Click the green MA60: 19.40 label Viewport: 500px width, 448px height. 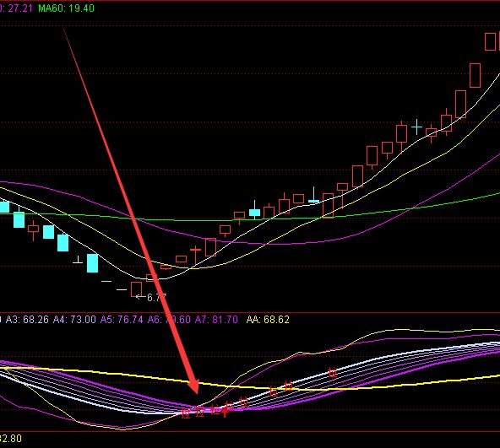pos(67,8)
